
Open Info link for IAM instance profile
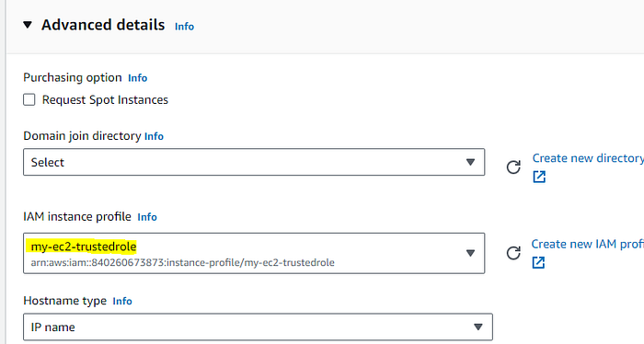147,217
